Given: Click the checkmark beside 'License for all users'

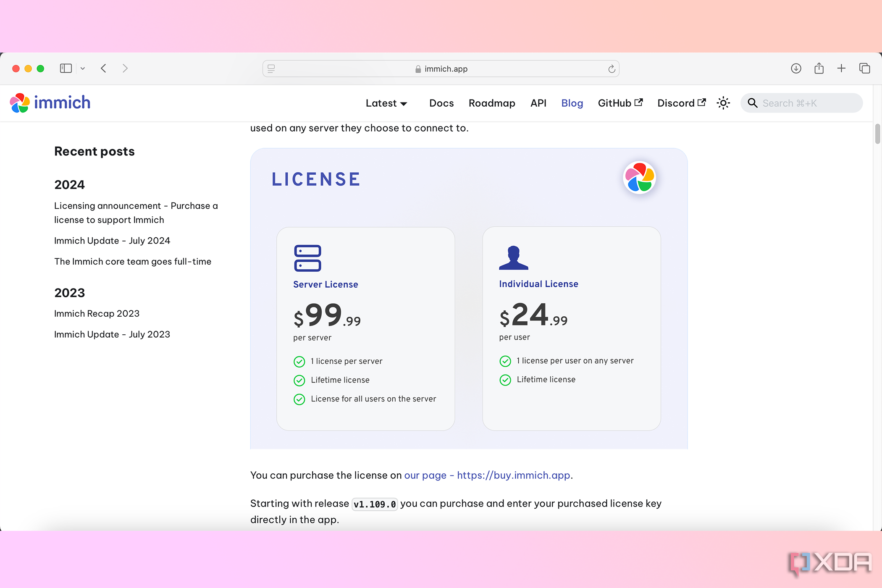Looking at the screenshot, I should [299, 399].
